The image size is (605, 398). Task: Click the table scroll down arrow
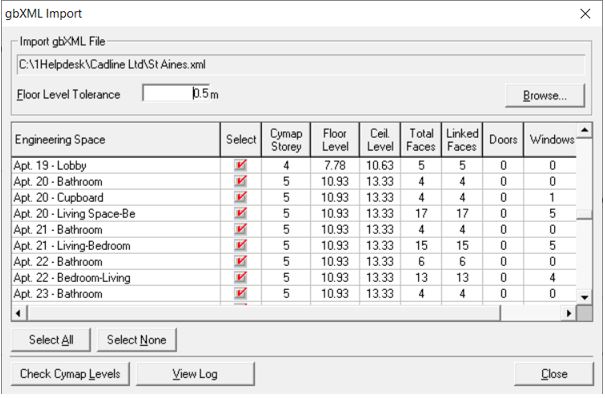tap(585, 297)
